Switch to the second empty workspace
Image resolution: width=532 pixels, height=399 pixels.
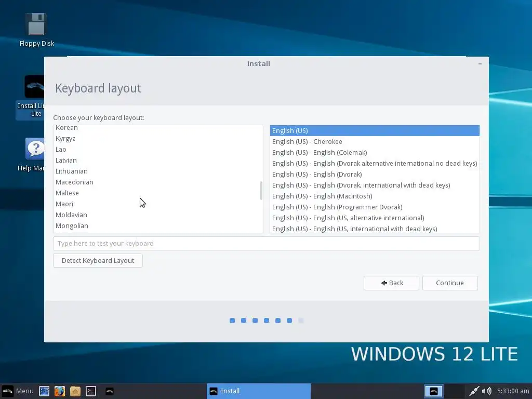[454, 391]
